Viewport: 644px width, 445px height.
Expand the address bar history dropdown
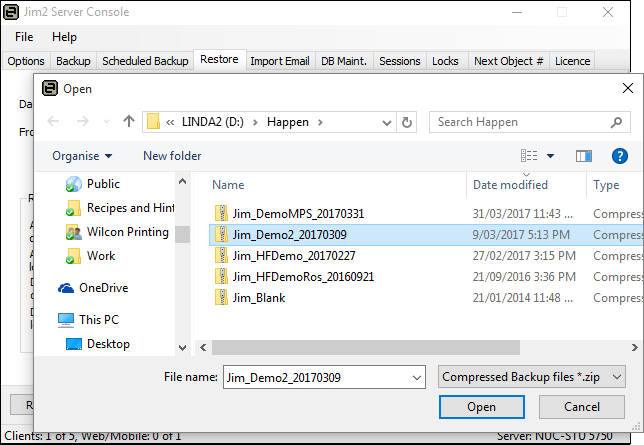tap(386, 122)
